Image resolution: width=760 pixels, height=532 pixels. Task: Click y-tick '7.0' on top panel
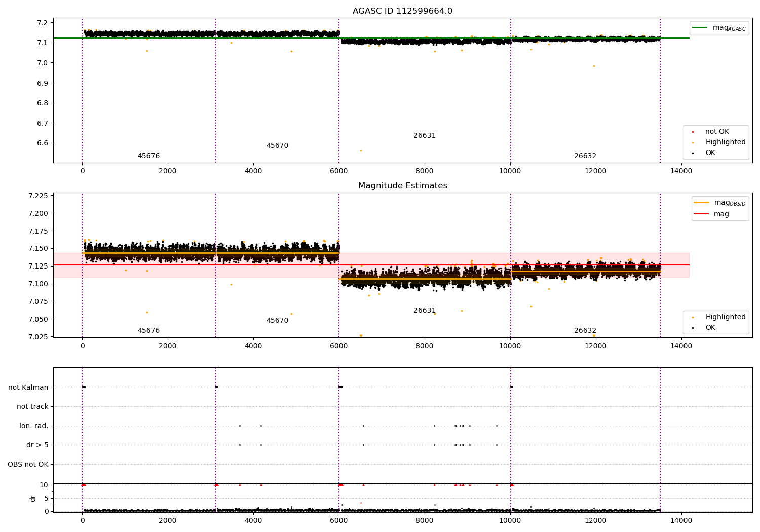tap(43, 63)
